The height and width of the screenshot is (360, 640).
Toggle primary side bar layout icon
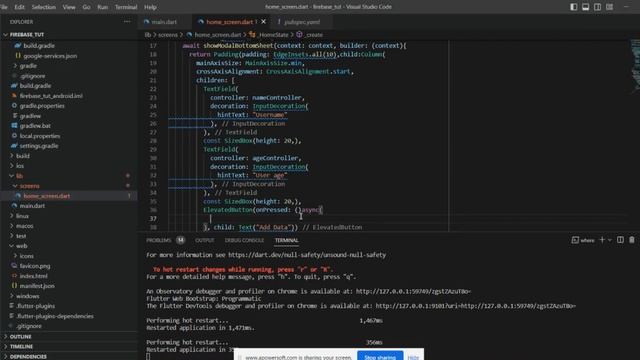573,7
